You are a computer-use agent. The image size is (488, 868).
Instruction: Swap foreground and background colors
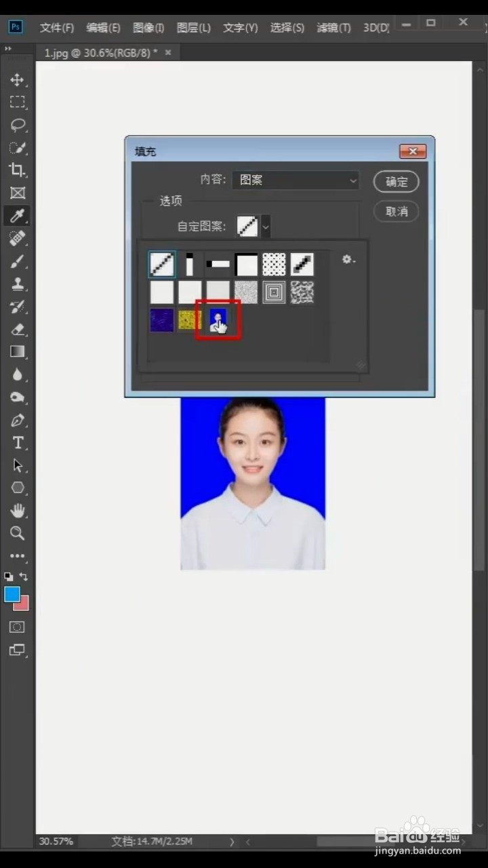click(24, 576)
